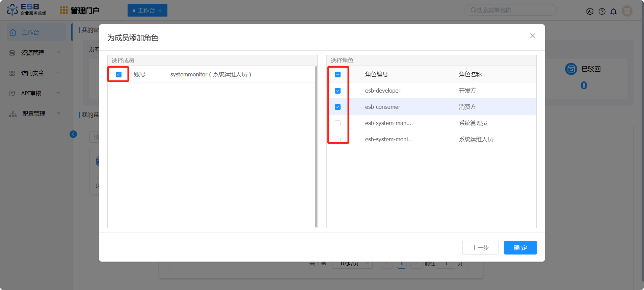Screen dimensions: 644x290
Task: Click the 已驳回 status icon
Action: coord(571,69)
